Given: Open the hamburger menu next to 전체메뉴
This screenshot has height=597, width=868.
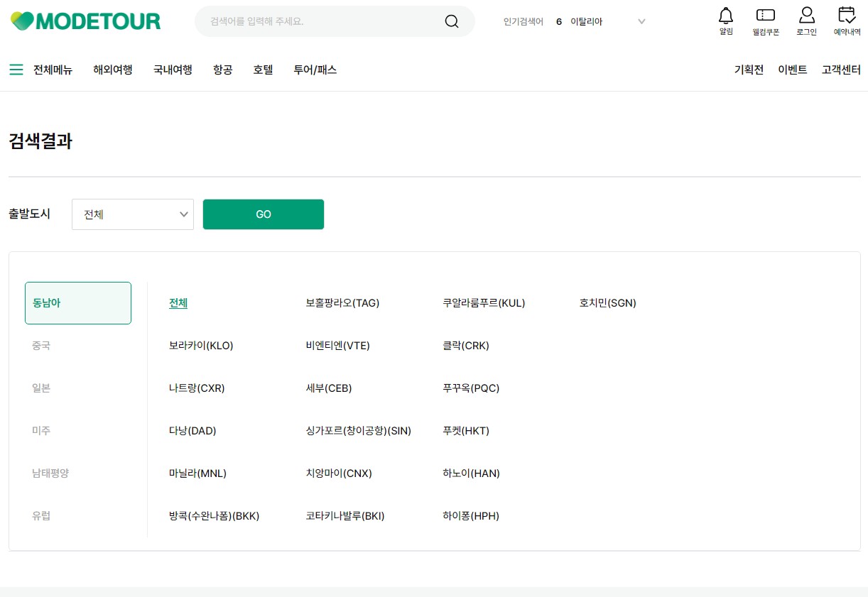Looking at the screenshot, I should [x=16, y=70].
